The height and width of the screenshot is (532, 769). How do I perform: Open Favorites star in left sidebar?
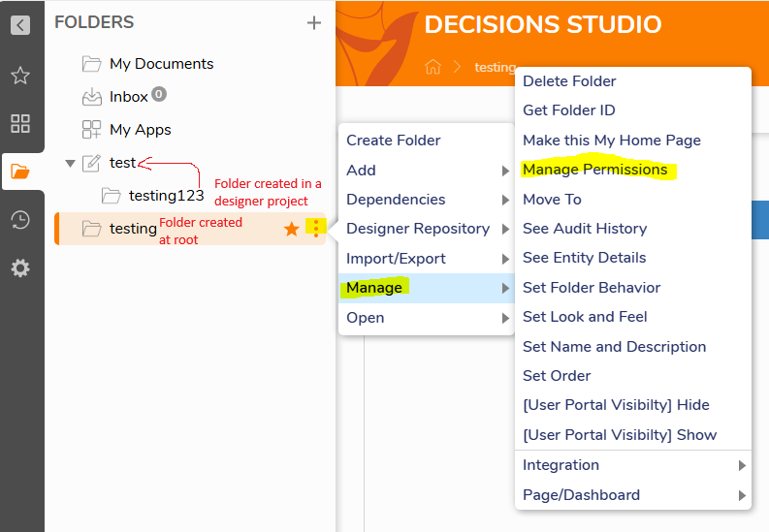pyautogui.click(x=20, y=76)
